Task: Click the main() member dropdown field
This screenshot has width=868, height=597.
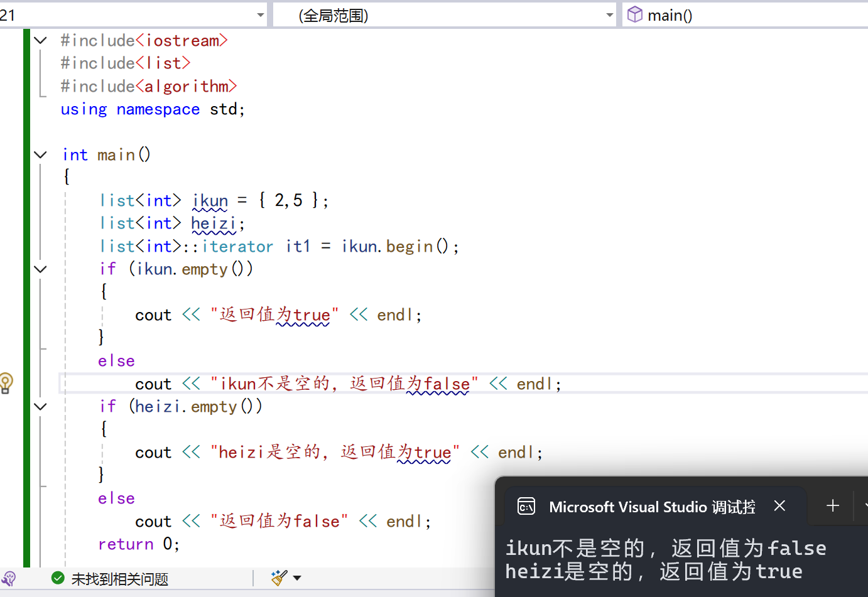Action: 745,15
